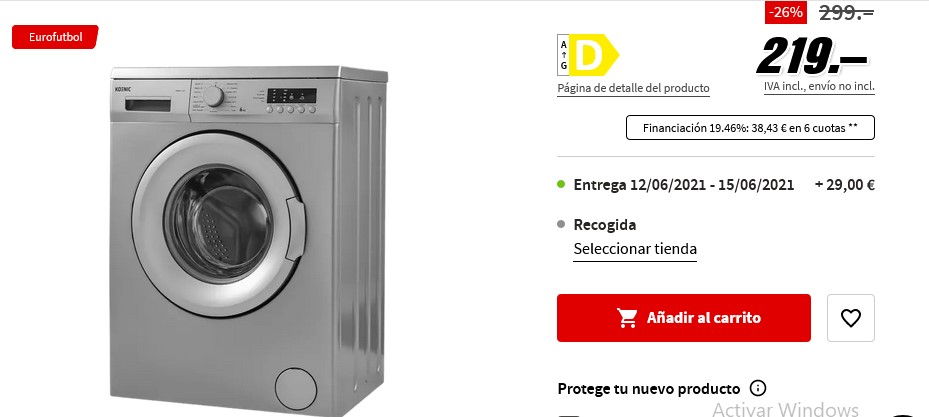Open info icon beside Protege tu nuevo producto
The width and height of the screenshot is (929, 417).
(758, 389)
